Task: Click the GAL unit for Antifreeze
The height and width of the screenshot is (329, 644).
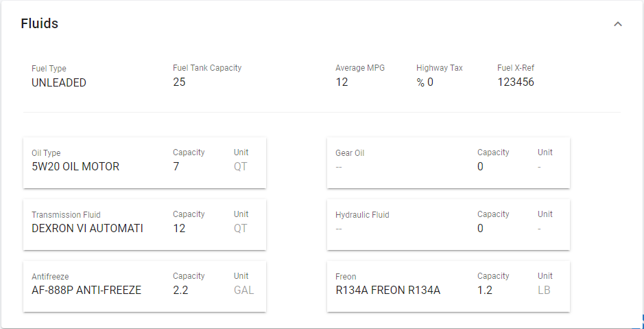Action: pos(243,291)
